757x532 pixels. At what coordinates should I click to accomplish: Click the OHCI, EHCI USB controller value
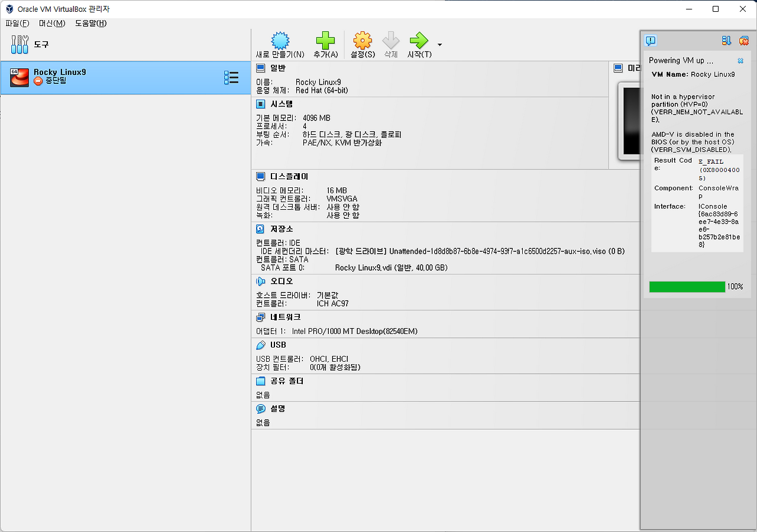329,359
